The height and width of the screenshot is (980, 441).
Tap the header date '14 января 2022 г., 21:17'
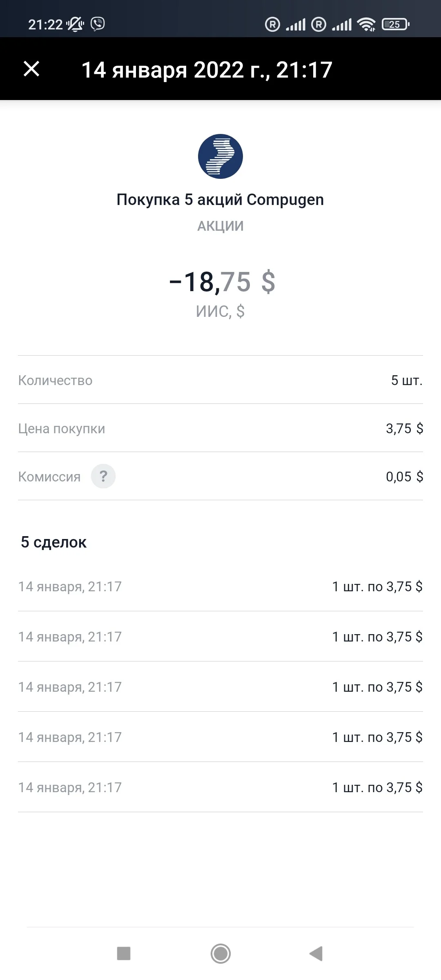click(x=207, y=70)
